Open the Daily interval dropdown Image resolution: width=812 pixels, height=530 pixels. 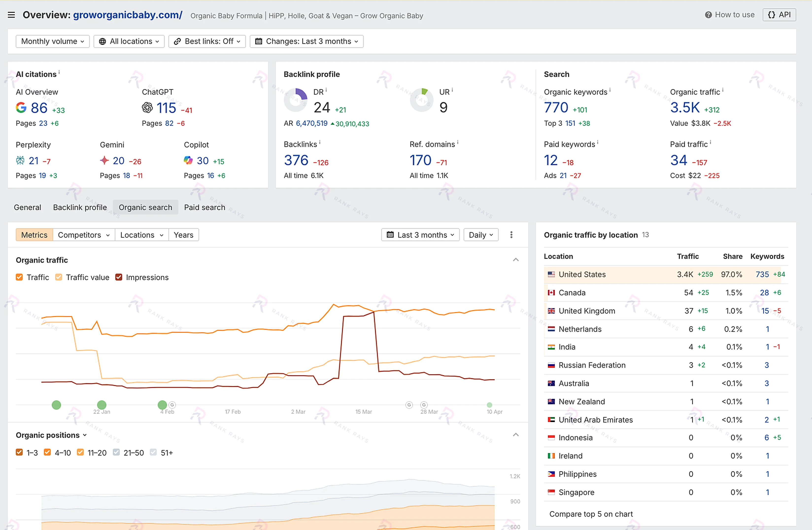481,235
